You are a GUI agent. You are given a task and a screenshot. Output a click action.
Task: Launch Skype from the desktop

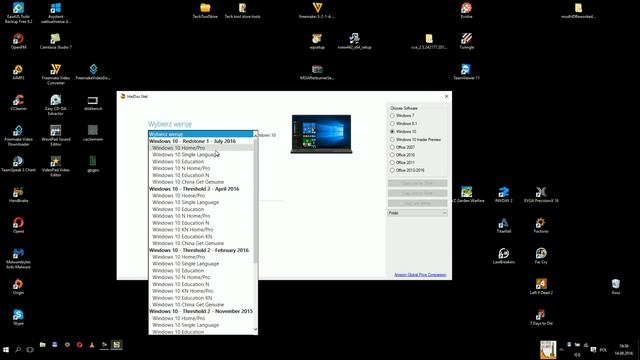click(x=18, y=317)
